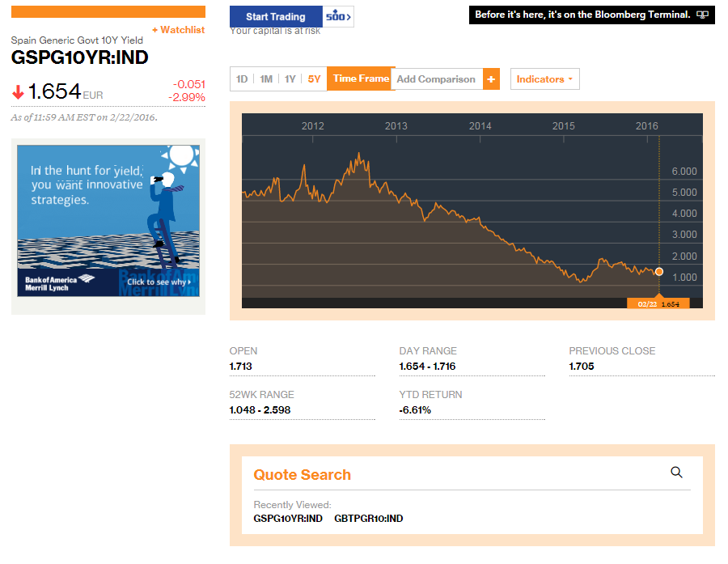Click the Quote Search heading

(303, 475)
